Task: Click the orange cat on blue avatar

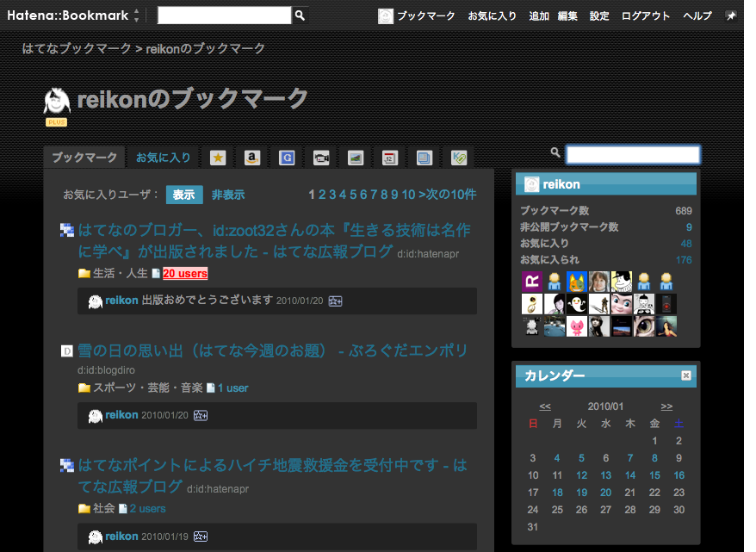Action: [x=577, y=282]
